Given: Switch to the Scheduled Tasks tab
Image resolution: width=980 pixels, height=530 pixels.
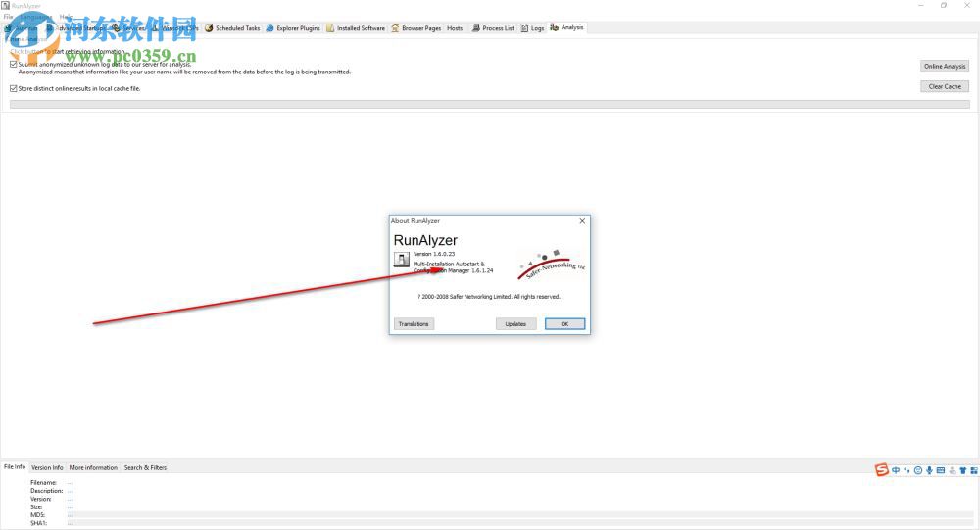Looking at the screenshot, I should (x=232, y=28).
